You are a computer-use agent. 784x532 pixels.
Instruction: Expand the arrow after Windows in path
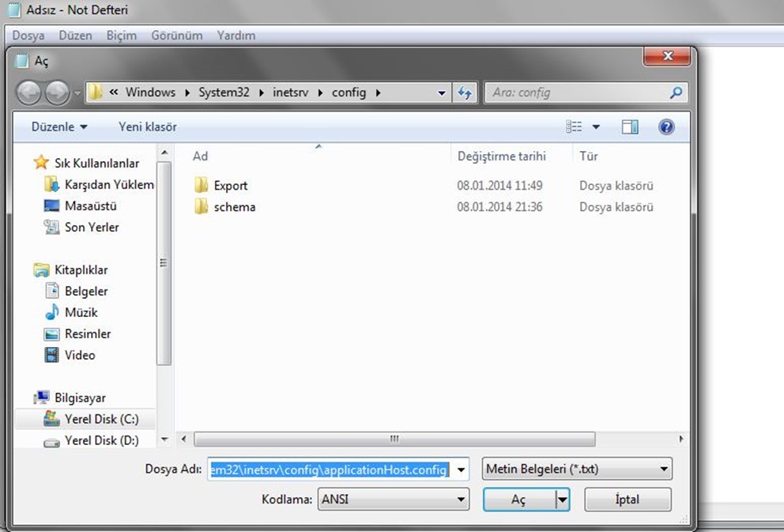(x=187, y=92)
